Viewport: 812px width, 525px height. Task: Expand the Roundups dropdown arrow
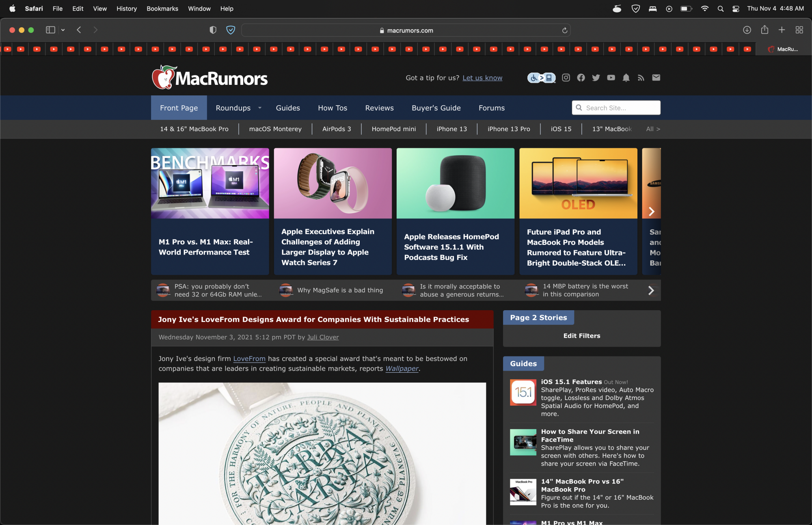click(x=260, y=108)
